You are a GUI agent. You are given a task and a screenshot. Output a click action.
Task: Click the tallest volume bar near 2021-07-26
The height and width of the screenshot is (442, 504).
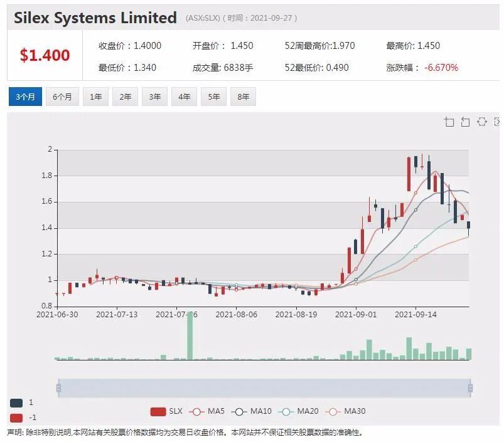click(x=190, y=336)
